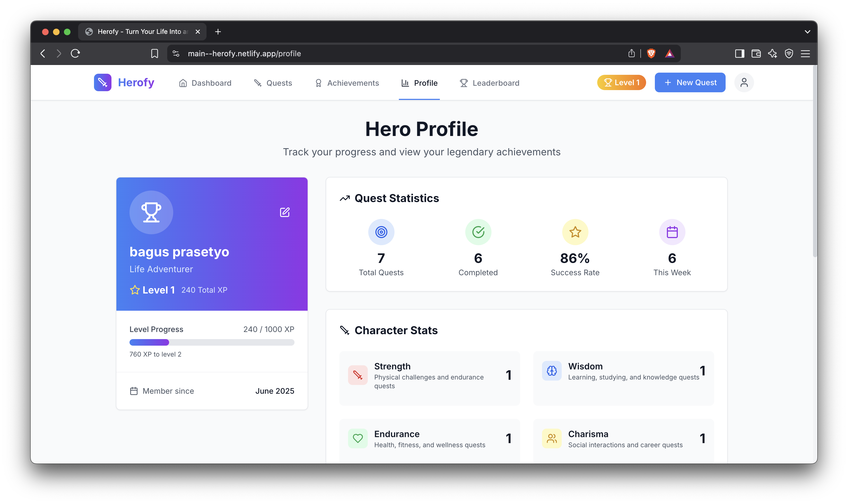
Task: Click the "Life Adventurer" title text
Action: coord(161,269)
